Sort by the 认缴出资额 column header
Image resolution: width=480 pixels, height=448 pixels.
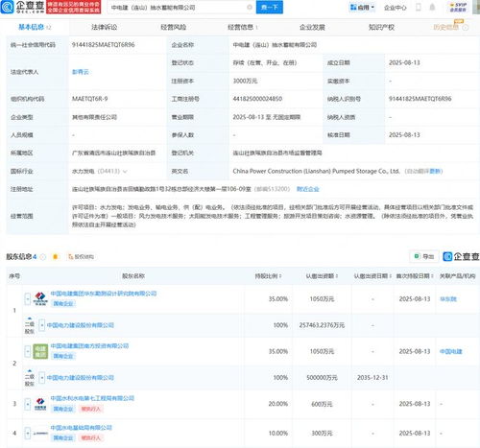[x=322, y=276]
